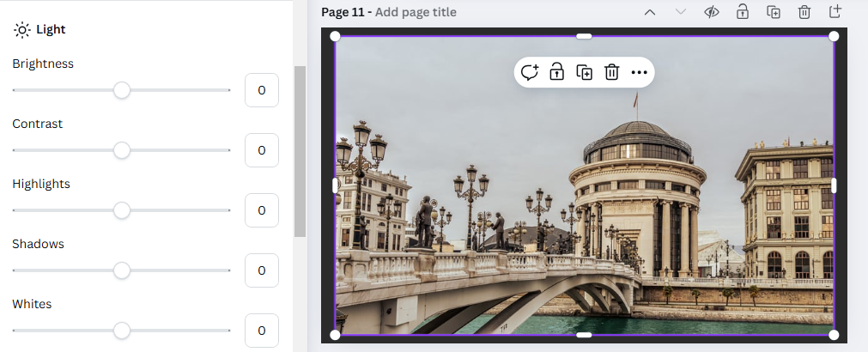
Task: Click the Whites slider handle
Action: [x=122, y=331]
